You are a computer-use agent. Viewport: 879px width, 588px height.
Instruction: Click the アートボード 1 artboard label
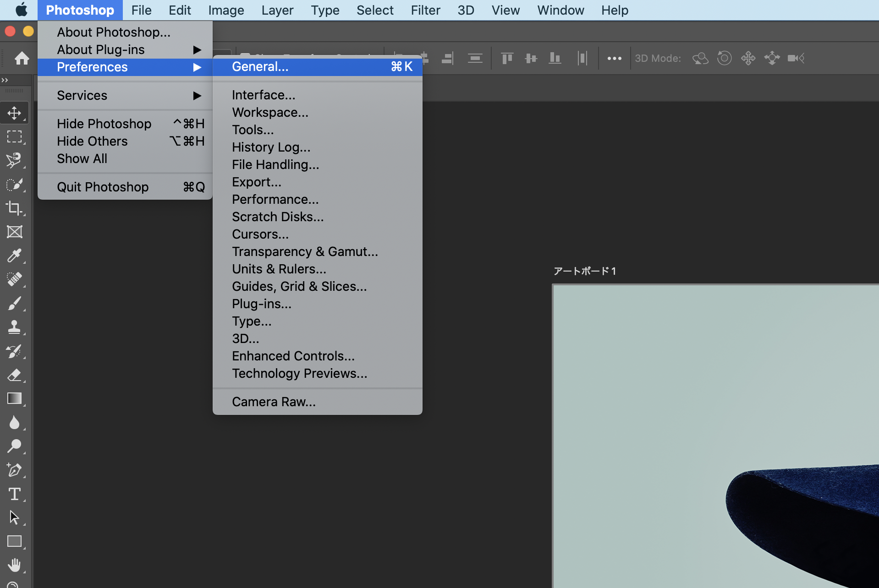click(x=584, y=271)
